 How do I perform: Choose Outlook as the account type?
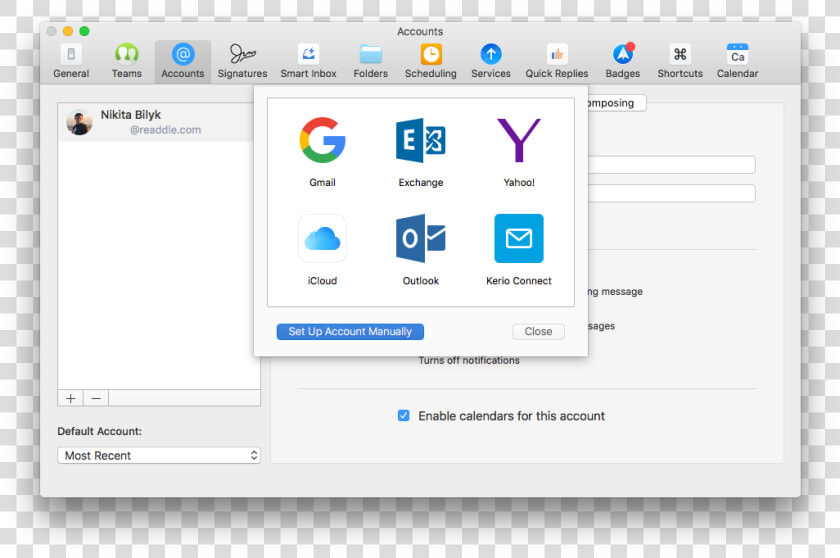[x=421, y=250]
